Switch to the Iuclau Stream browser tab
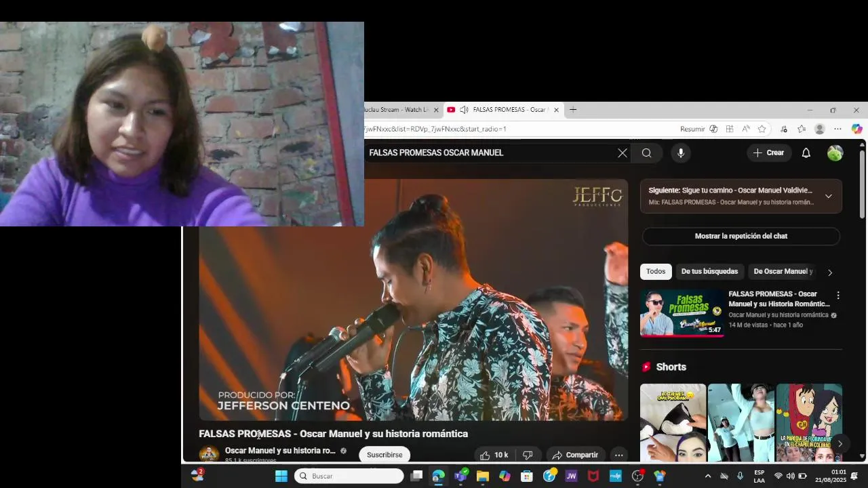The height and width of the screenshot is (488, 868). tap(397, 110)
